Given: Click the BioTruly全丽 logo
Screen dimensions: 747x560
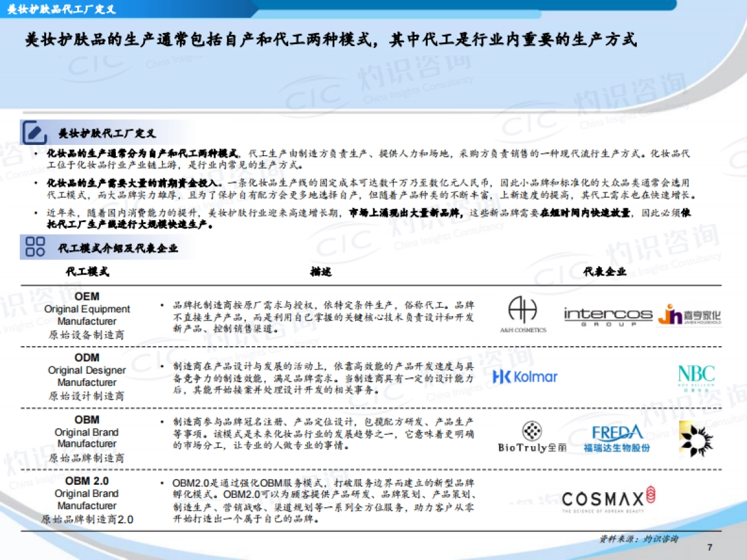Looking at the screenshot, I should pos(532,438).
